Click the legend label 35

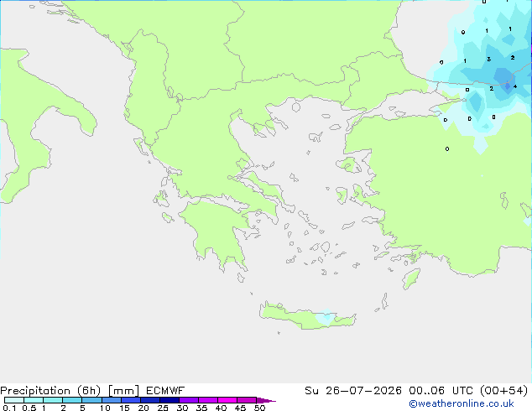[x=201, y=408]
